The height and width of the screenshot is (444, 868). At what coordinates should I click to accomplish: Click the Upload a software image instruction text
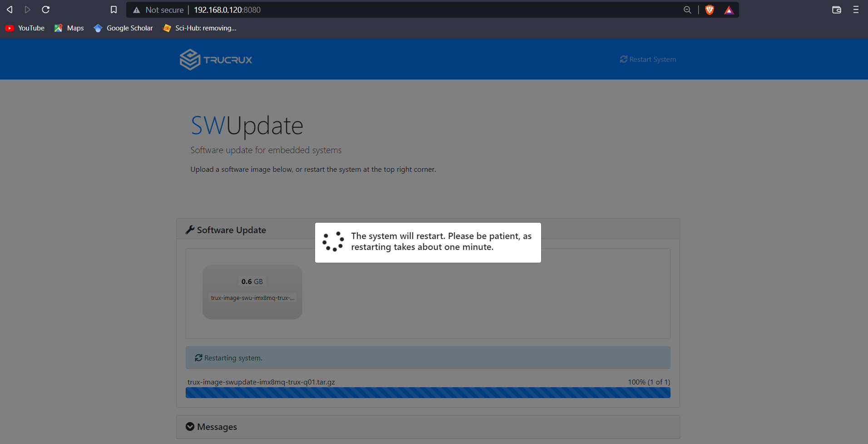tap(313, 170)
